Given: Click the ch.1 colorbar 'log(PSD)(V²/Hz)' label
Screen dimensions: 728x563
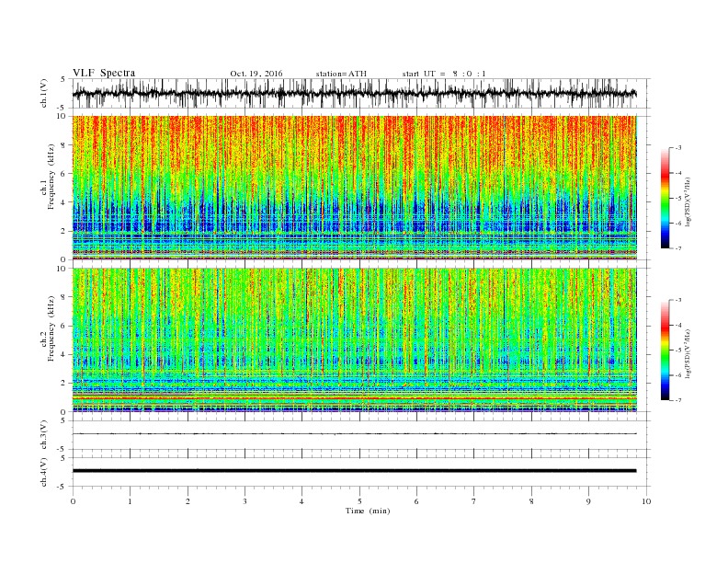Looking at the screenshot, I should 688,203.
